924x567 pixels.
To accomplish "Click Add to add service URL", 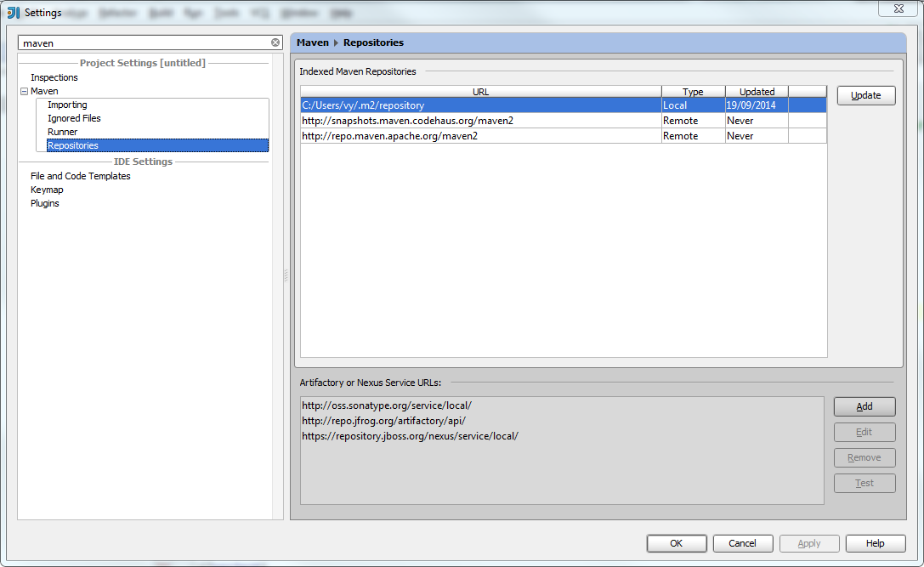I will coord(864,407).
